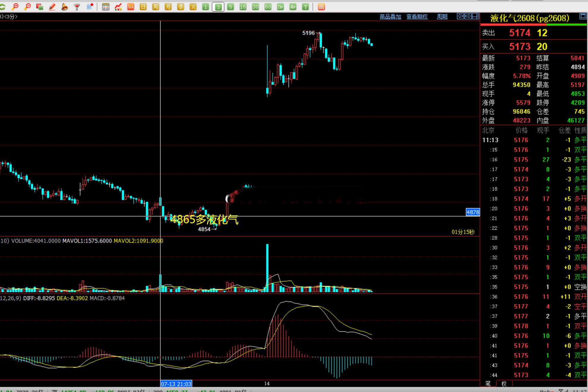
Task: Click the 查看期权 options link
Action: (417, 17)
